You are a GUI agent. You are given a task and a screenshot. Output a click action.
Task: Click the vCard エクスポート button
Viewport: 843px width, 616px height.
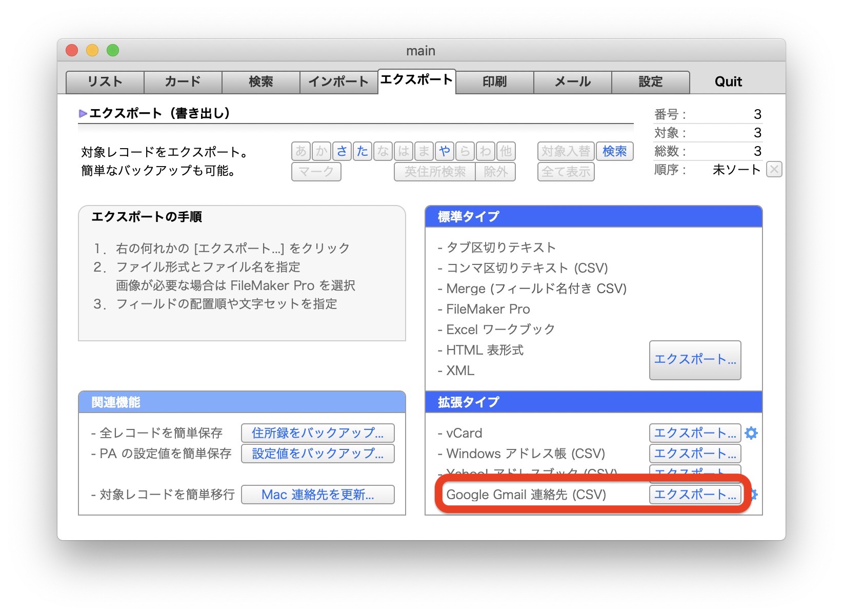point(695,433)
